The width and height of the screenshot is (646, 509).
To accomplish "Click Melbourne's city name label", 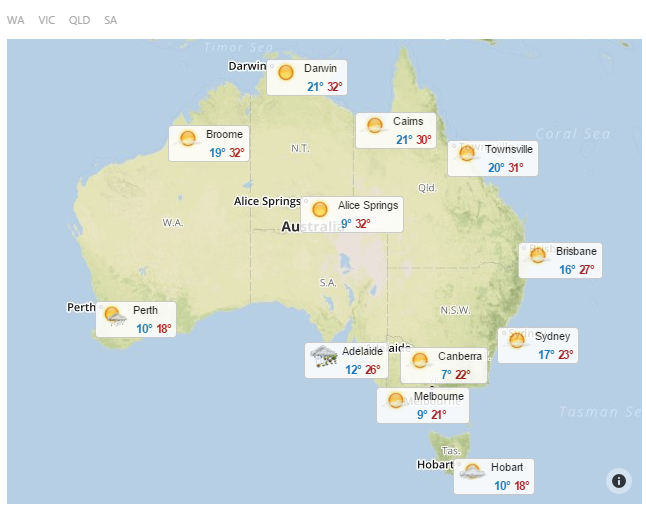I will click(438, 397).
